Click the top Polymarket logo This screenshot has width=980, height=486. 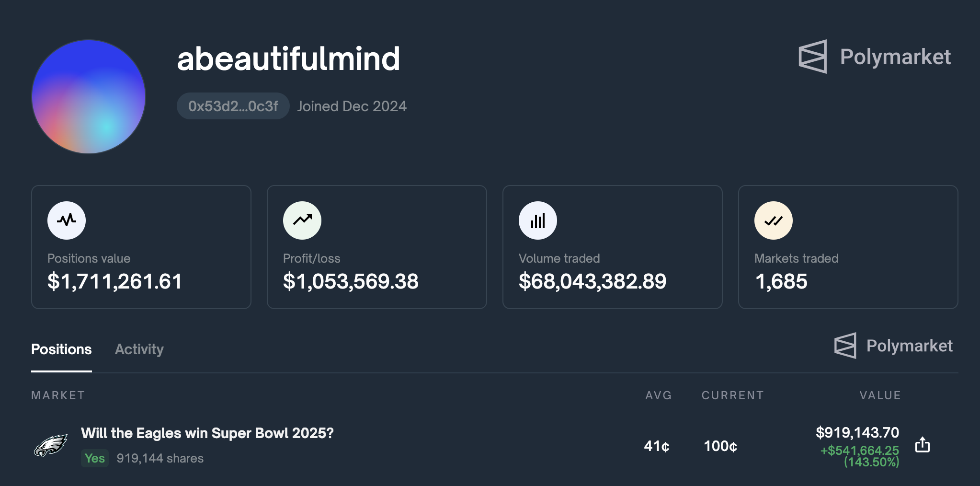pos(875,57)
